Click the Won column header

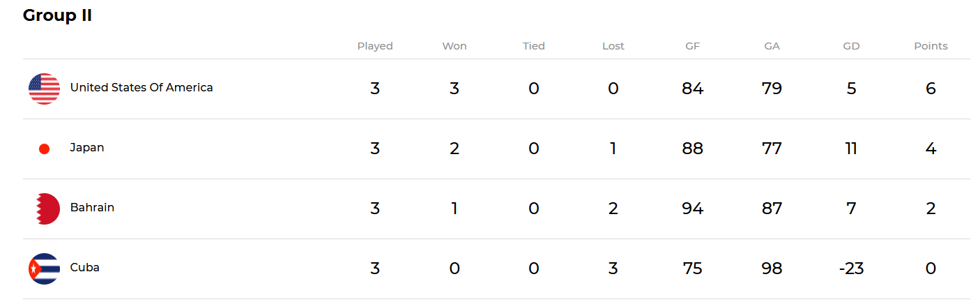(x=454, y=46)
